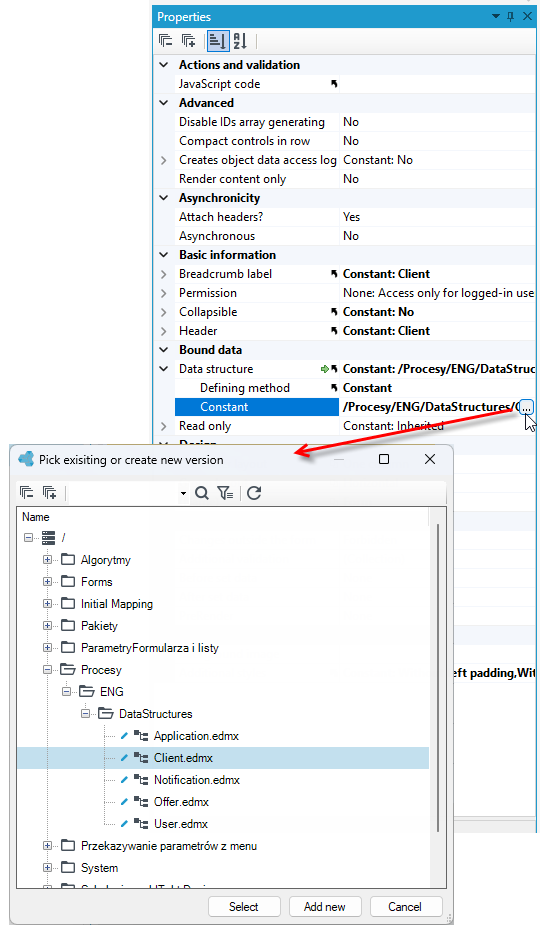
Task: Expand all in Properties toolbar
Action: click(x=189, y=41)
